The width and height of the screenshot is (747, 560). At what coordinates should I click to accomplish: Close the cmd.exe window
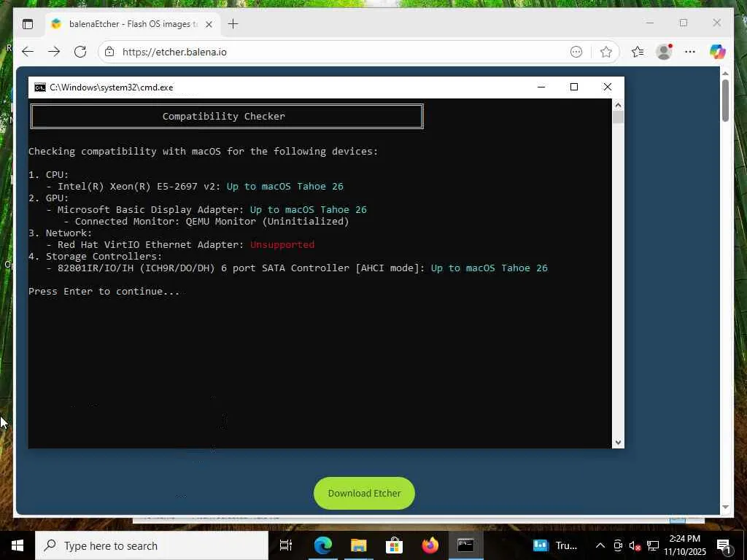[x=608, y=87]
